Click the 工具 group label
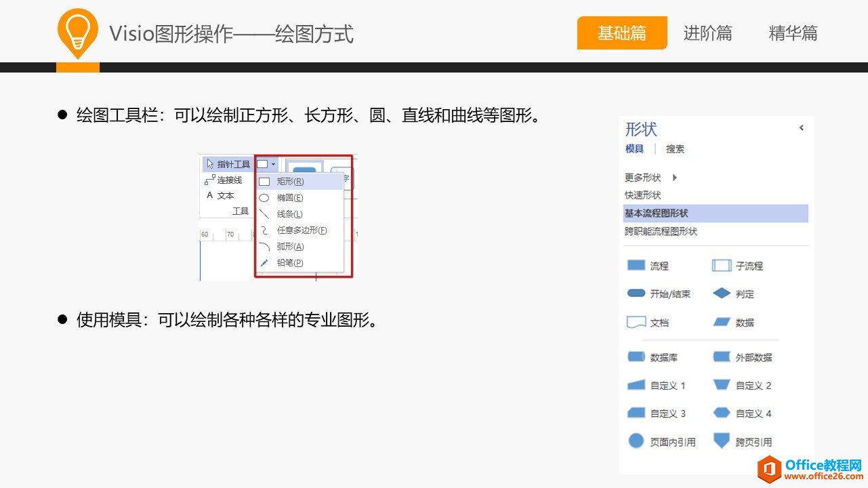 click(241, 211)
